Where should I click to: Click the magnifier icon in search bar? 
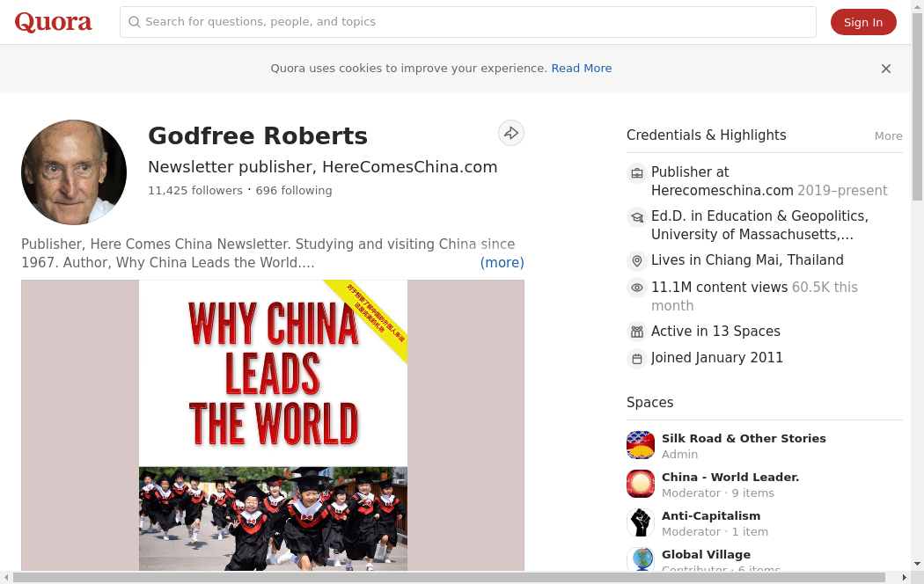click(135, 22)
